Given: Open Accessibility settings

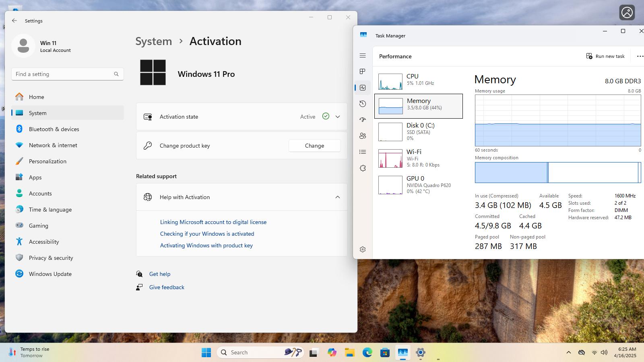Looking at the screenshot, I should [x=68, y=242].
